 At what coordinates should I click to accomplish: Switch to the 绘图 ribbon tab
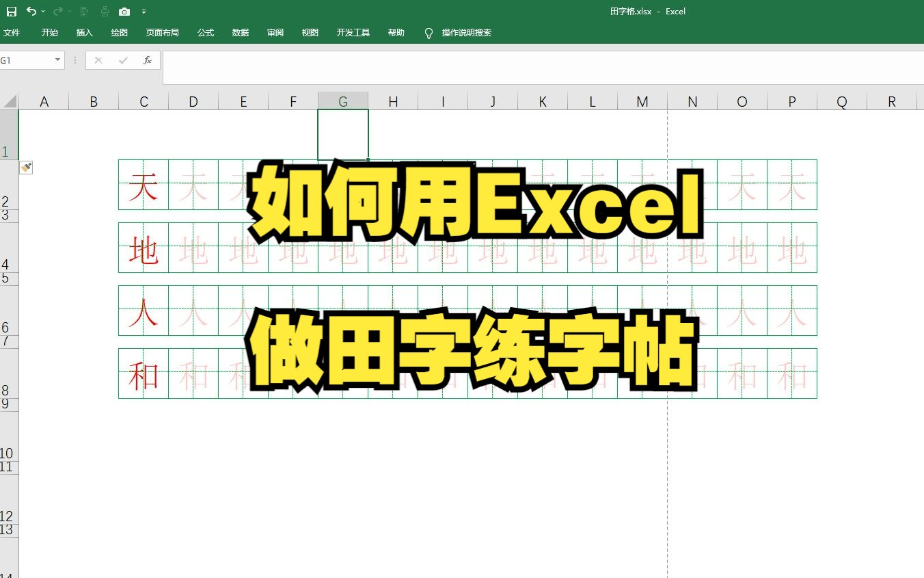[120, 33]
